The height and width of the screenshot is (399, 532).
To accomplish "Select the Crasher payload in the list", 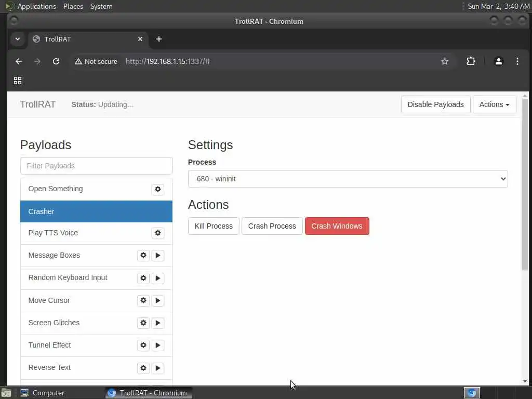I will [96, 211].
